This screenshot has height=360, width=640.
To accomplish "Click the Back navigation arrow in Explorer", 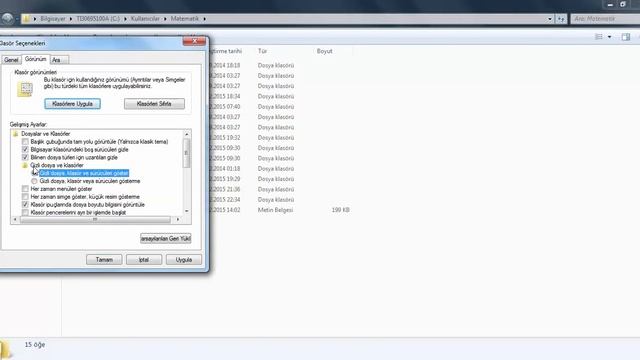I will (7, 18).
